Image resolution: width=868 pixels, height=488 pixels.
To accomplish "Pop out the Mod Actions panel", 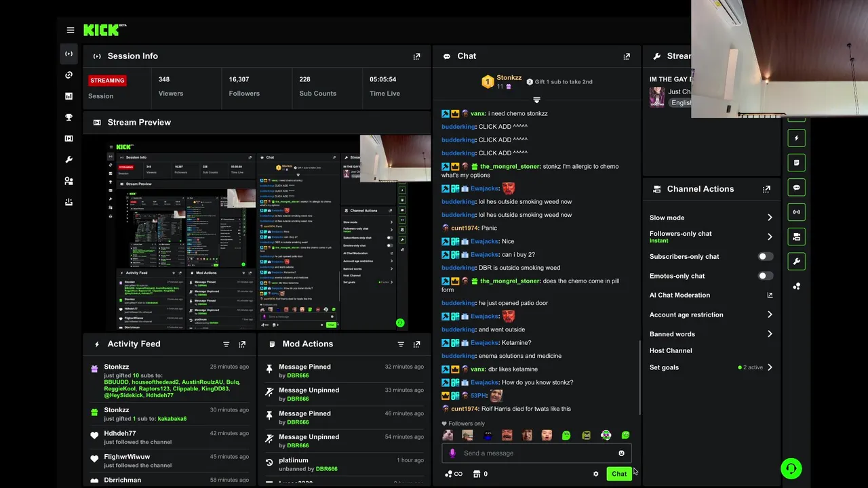I will pos(416,344).
